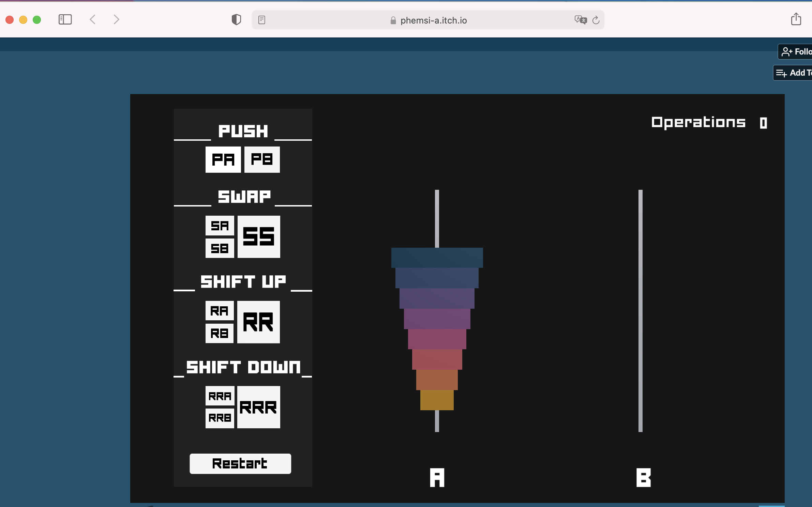The height and width of the screenshot is (507, 812).
Task: Open the Share icon menu
Action: pos(796,19)
